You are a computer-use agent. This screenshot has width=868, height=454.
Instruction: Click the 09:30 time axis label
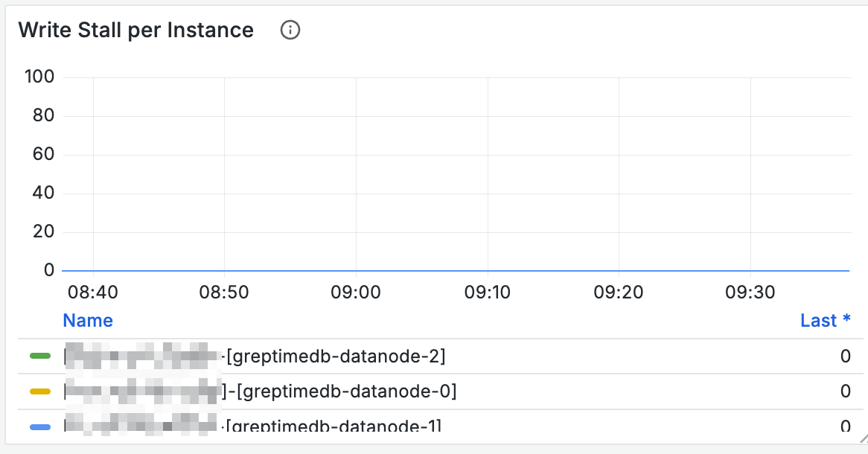coord(750,292)
